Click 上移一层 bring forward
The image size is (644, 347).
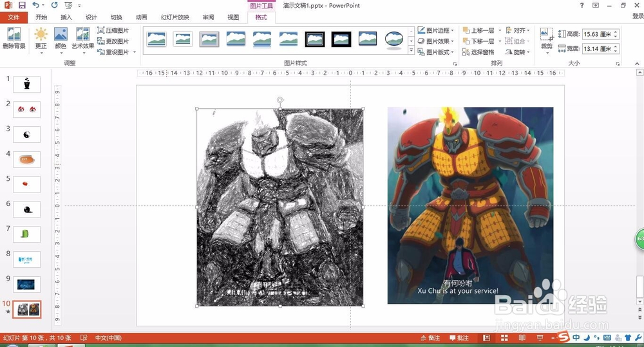(478, 30)
